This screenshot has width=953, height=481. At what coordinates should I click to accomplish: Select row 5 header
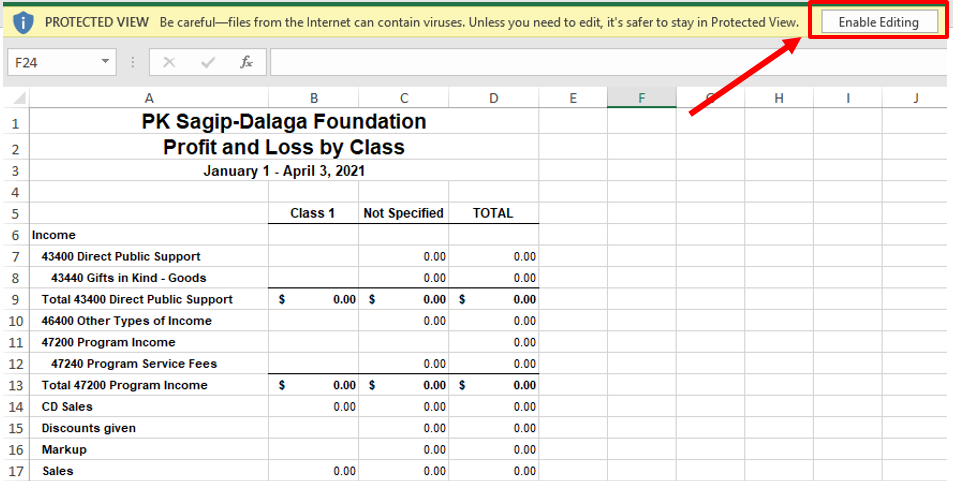[x=16, y=213]
